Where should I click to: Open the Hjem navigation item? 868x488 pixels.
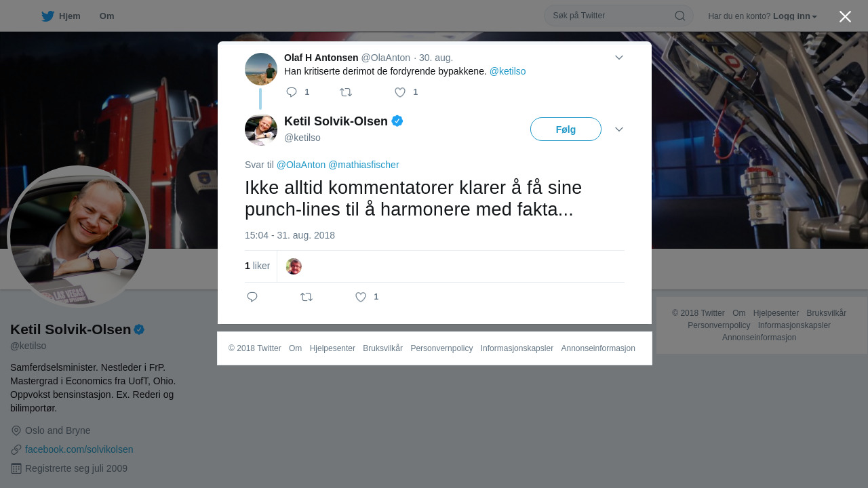61,16
